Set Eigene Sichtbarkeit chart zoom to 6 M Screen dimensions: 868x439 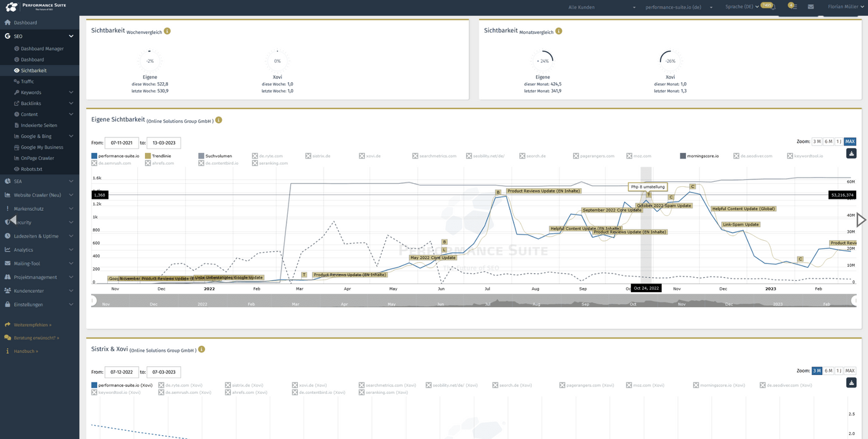point(828,142)
